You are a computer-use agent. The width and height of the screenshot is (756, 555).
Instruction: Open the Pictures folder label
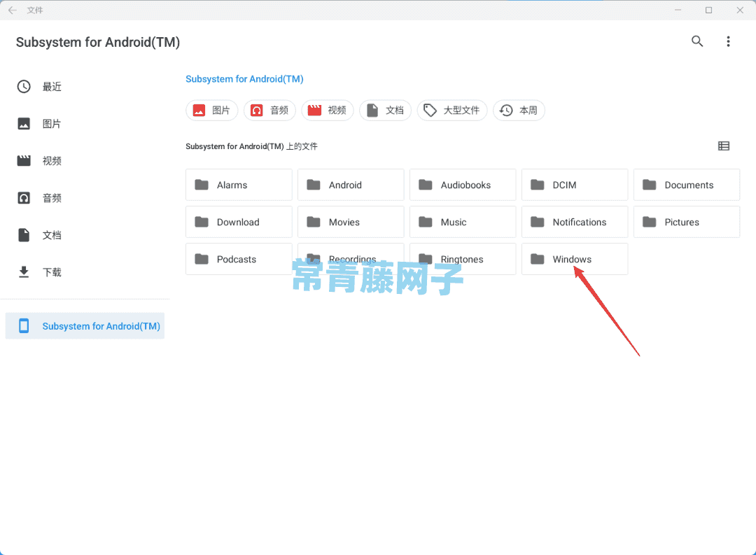pos(682,223)
